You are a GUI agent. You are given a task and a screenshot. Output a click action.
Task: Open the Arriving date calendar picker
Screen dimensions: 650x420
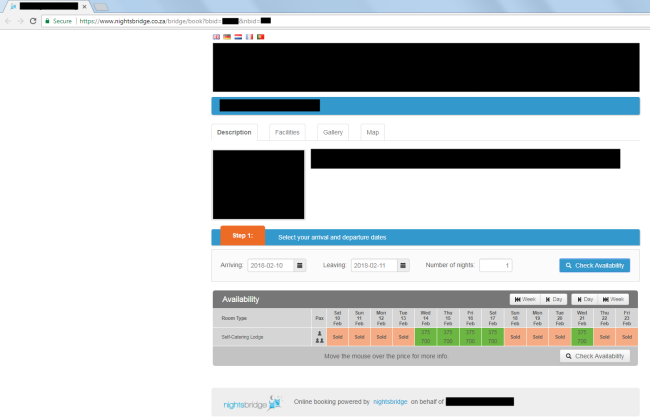pyautogui.click(x=306, y=265)
